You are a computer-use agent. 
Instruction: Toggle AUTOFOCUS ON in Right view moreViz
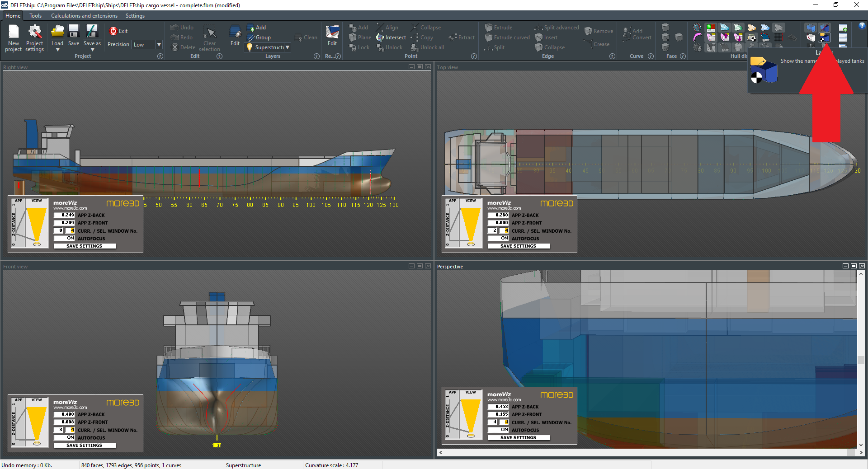click(64, 238)
